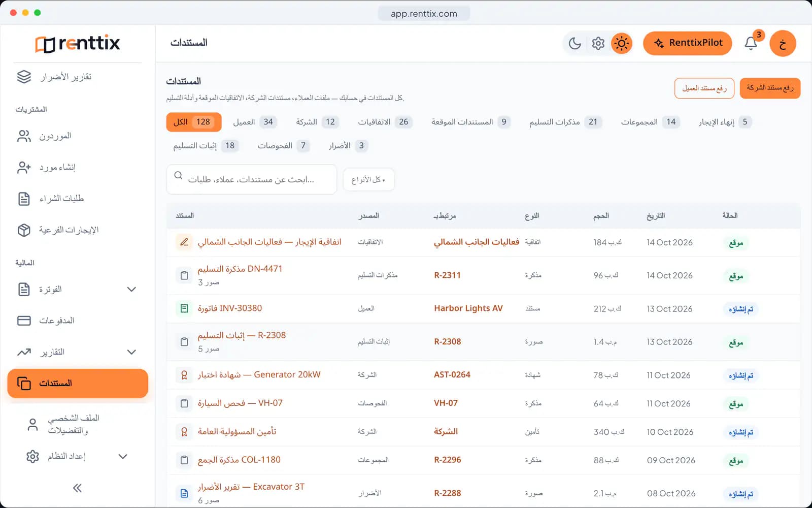Image resolution: width=812 pixels, height=508 pixels.
Task: Click موقع status badge of DN-4471 row
Action: coord(736,276)
